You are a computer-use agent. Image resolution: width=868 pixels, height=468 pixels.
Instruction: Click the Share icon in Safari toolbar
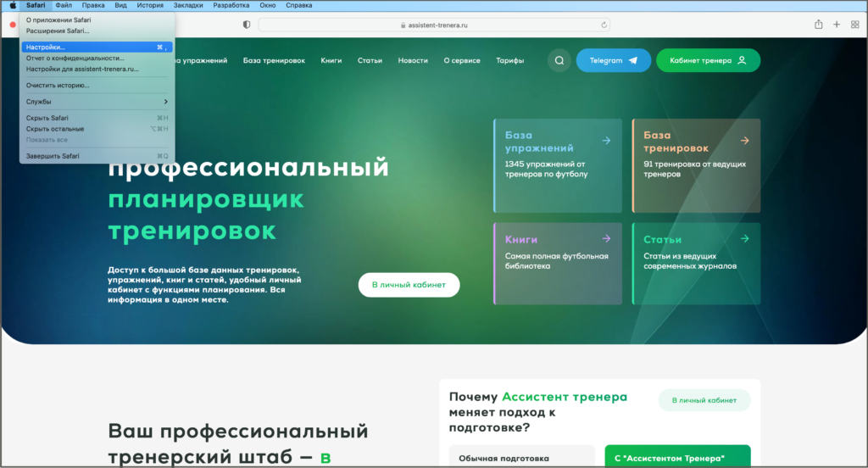tap(818, 25)
